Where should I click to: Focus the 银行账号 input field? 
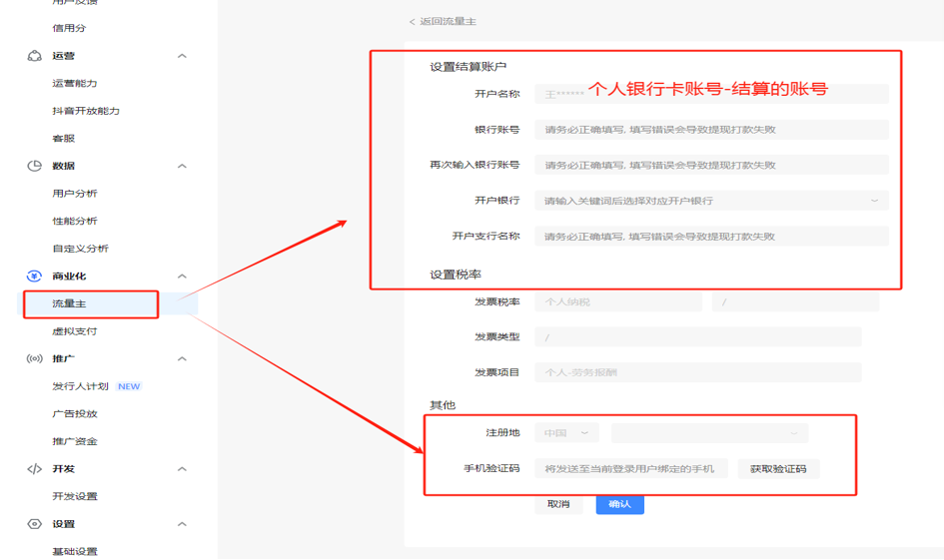[x=710, y=130]
